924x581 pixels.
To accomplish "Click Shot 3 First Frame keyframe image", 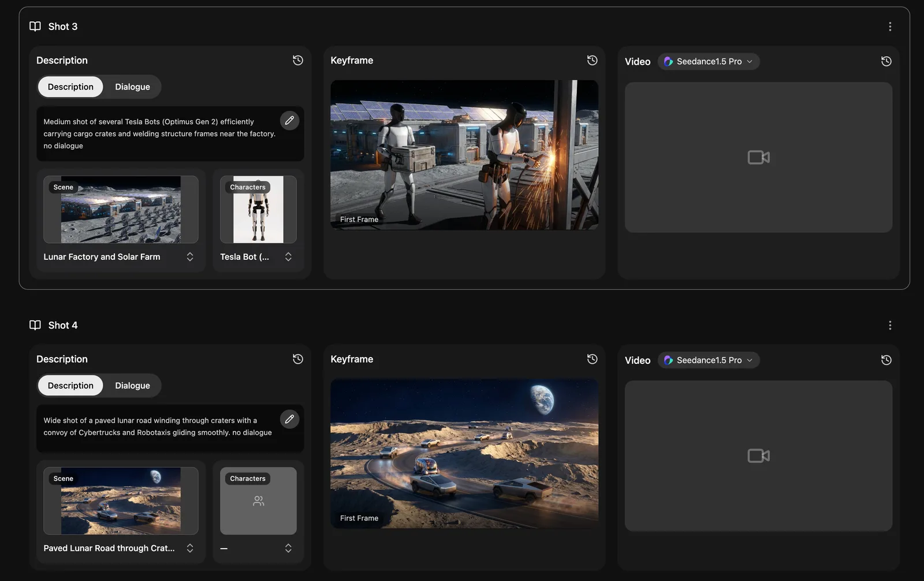I will 464,155.
